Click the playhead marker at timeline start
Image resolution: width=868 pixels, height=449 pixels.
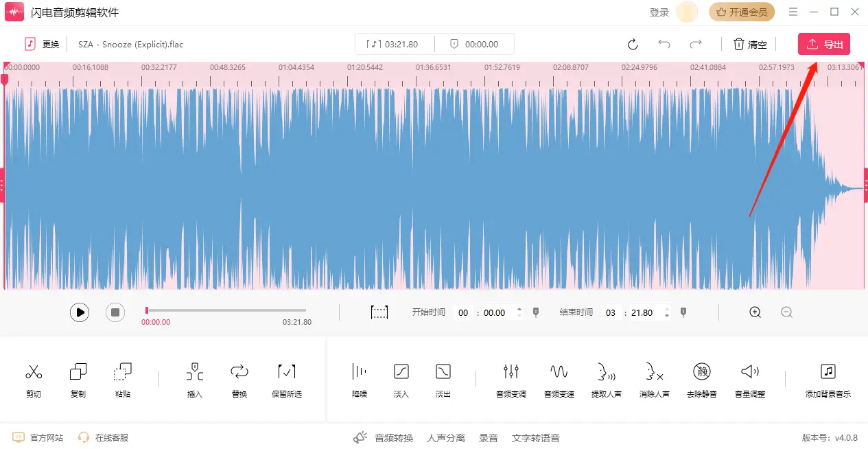point(4,79)
